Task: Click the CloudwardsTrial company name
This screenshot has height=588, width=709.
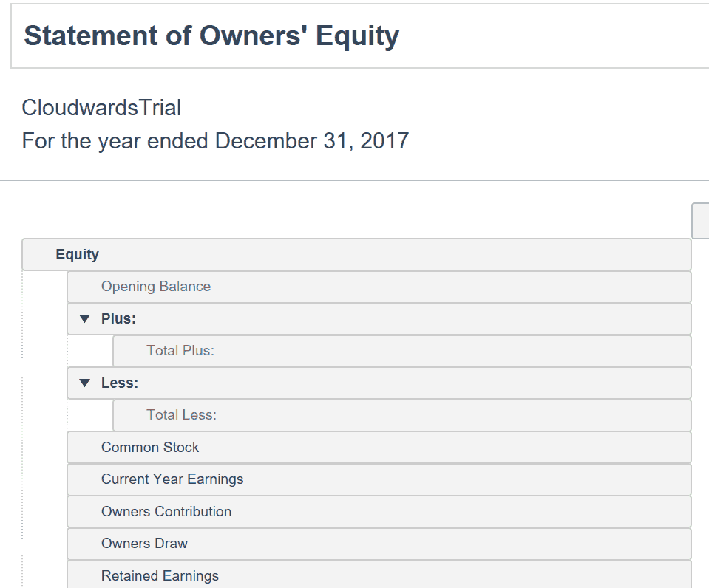Action: click(x=102, y=108)
